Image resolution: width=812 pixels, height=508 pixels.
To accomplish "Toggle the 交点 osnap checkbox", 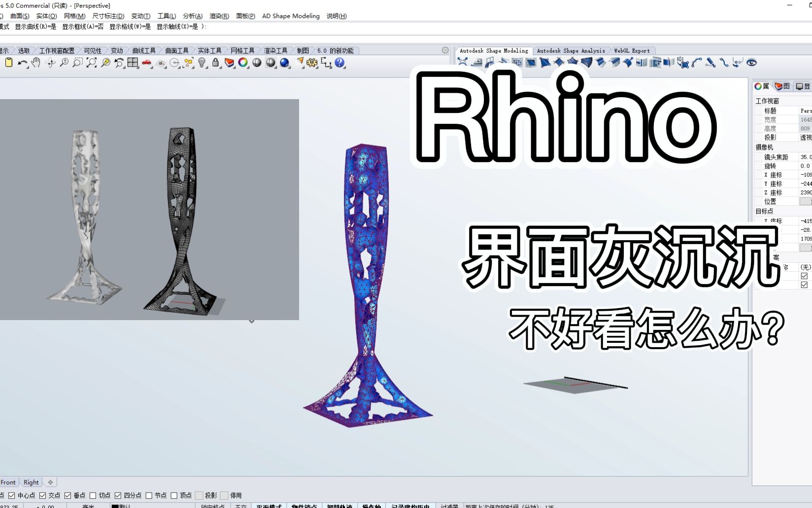I will pyautogui.click(x=42, y=495).
